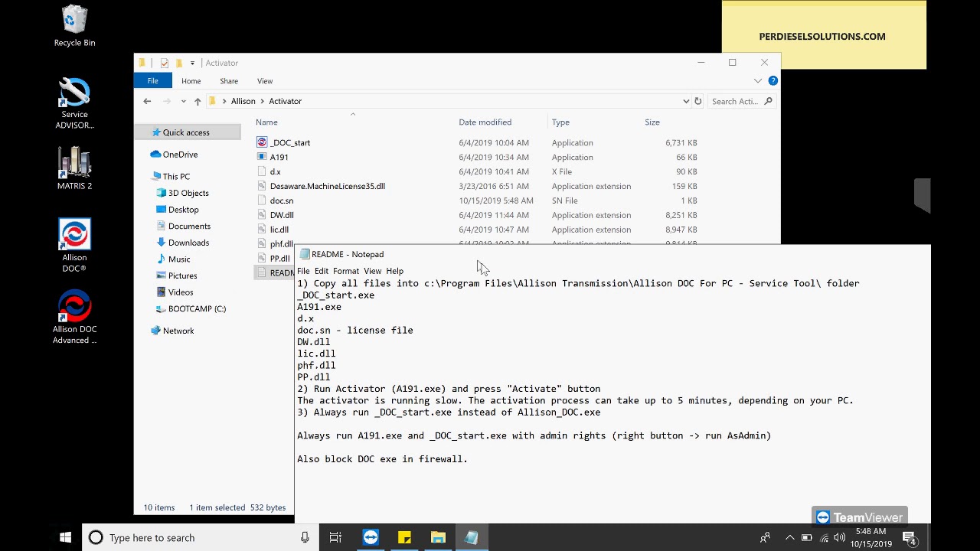
Task: Open File tab in Explorer
Action: click(x=152, y=80)
